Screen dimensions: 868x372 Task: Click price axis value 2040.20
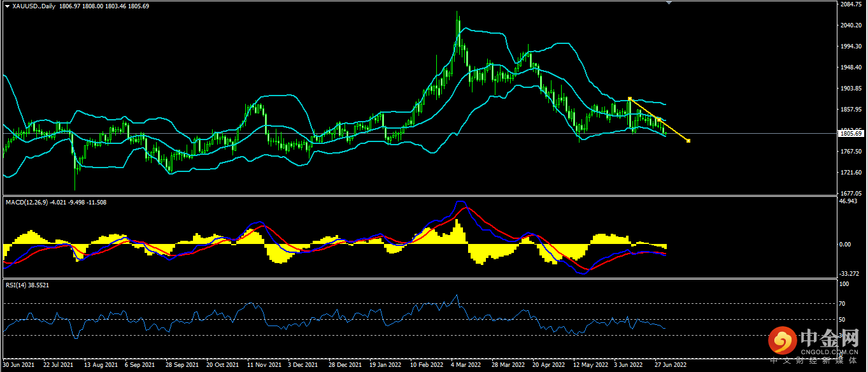click(851, 25)
